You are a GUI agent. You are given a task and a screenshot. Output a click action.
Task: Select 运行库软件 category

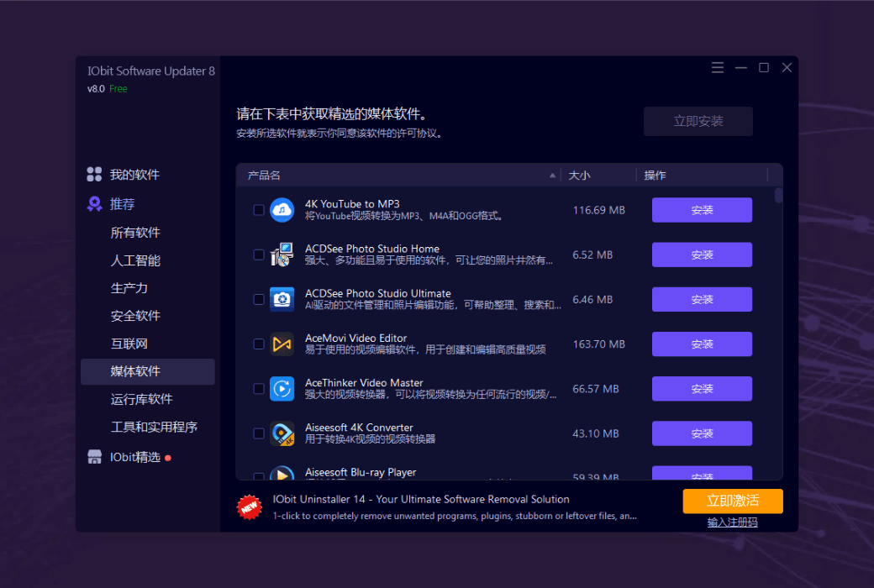pyautogui.click(x=141, y=399)
